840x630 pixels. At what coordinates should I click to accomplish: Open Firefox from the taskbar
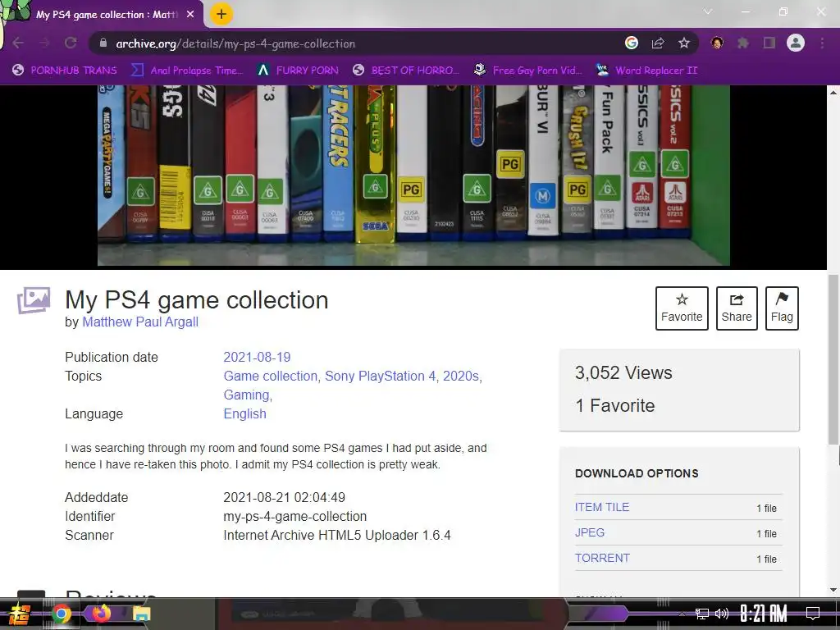(102, 614)
